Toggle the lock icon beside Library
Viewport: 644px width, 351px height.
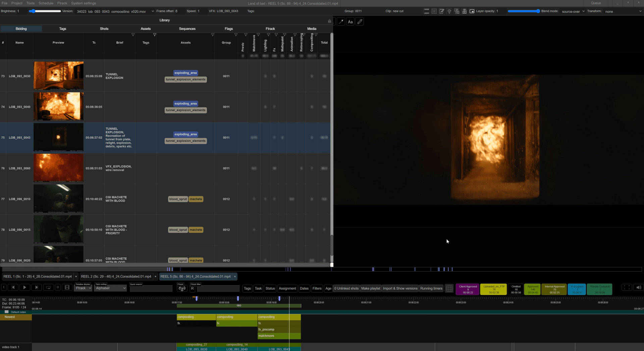[x=329, y=21]
